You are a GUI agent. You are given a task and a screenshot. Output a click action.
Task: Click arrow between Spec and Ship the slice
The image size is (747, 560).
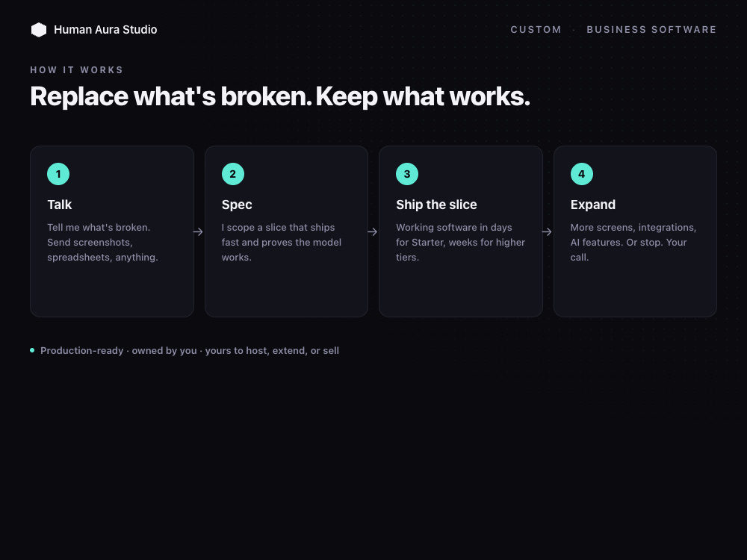click(x=373, y=232)
